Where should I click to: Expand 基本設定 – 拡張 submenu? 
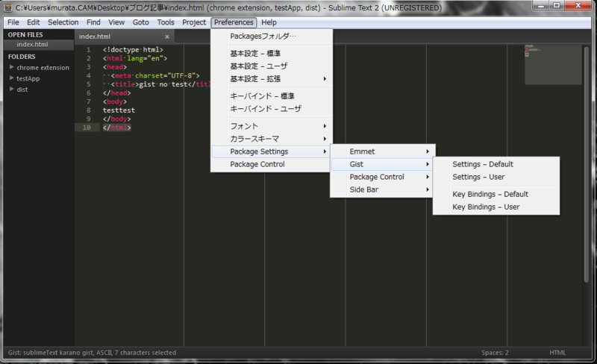click(272, 79)
